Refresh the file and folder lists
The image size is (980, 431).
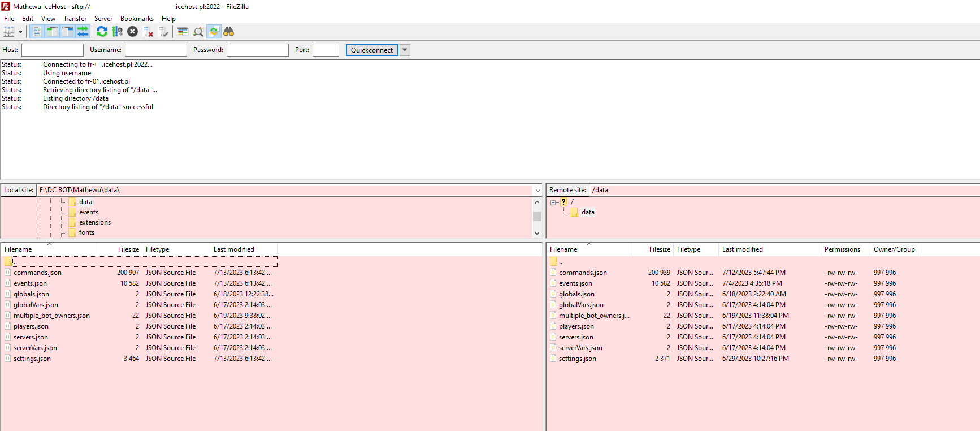(102, 32)
